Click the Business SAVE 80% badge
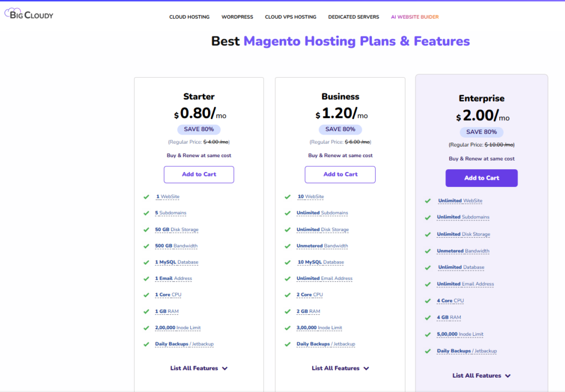 340,129
